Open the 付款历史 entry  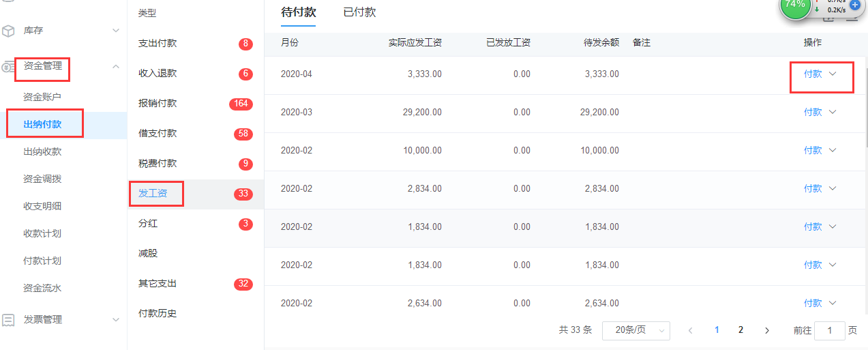(196, 314)
